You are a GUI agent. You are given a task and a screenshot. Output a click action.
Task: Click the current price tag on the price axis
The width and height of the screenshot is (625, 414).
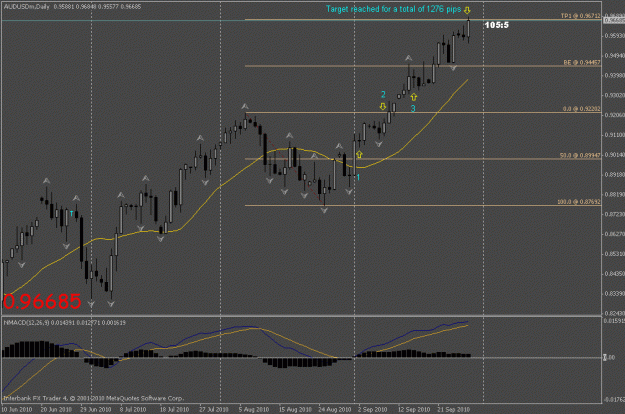[x=614, y=20]
